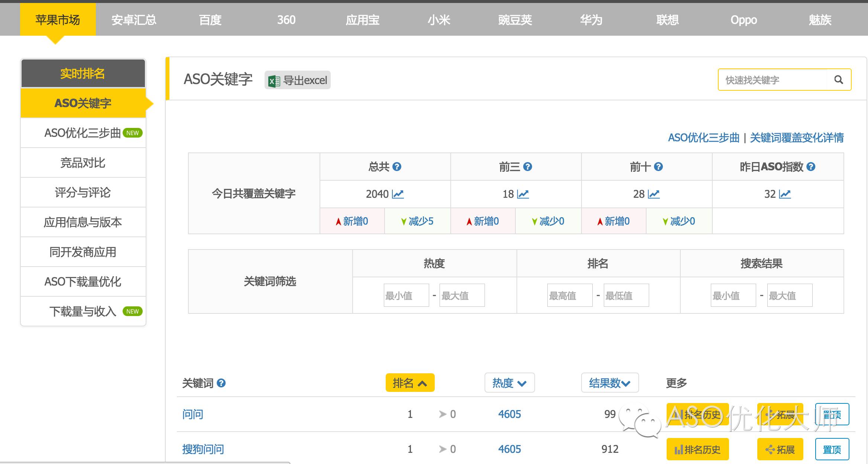Open the 搜狗问问 keyword link
The height and width of the screenshot is (464, 868).
[x=203, y=449]
